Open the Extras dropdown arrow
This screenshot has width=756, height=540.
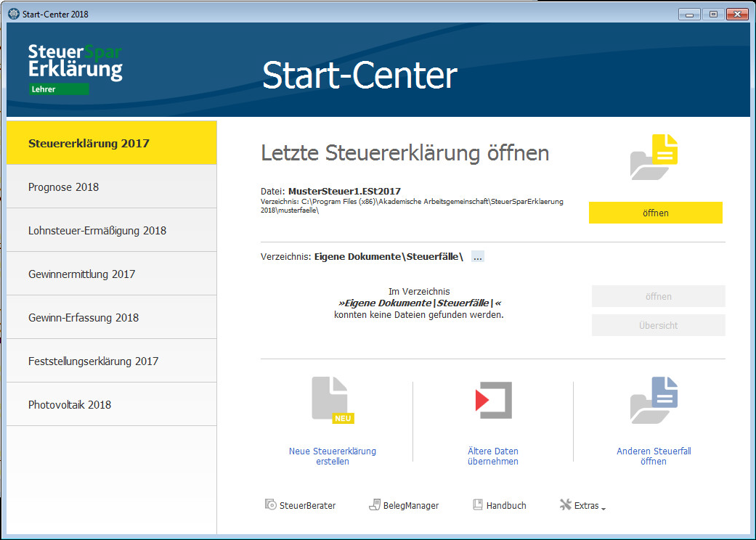click(603, 508)
